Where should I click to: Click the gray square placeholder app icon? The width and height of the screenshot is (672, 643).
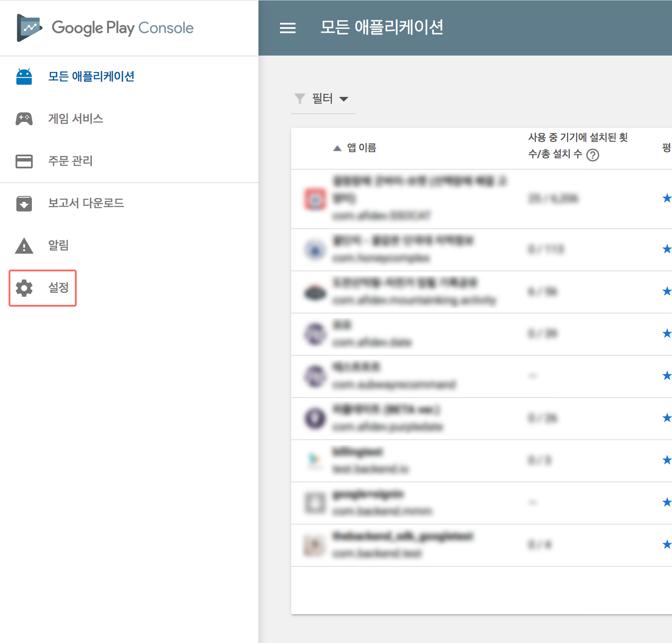pos(315,502)
